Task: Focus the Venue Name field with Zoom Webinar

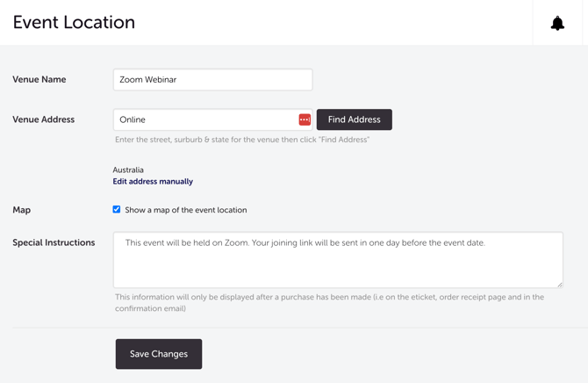Action: coord(212,80)
